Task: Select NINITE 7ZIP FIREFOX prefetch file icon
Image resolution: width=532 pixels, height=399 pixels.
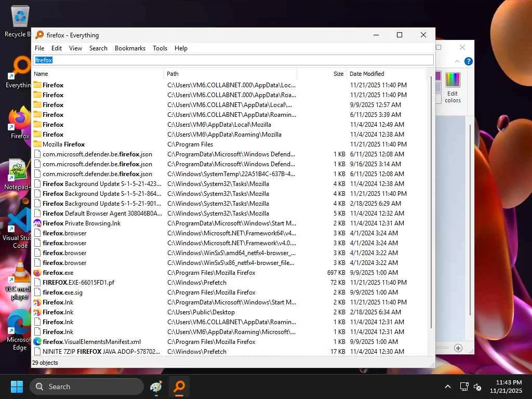Action: 37,352
